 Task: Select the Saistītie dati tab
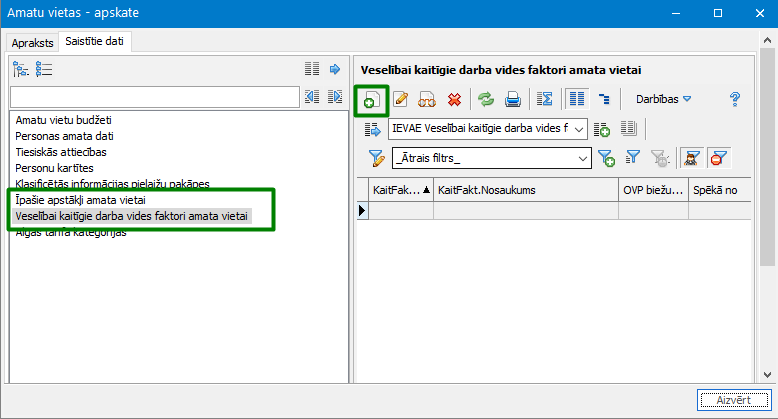tap(94, 41)
